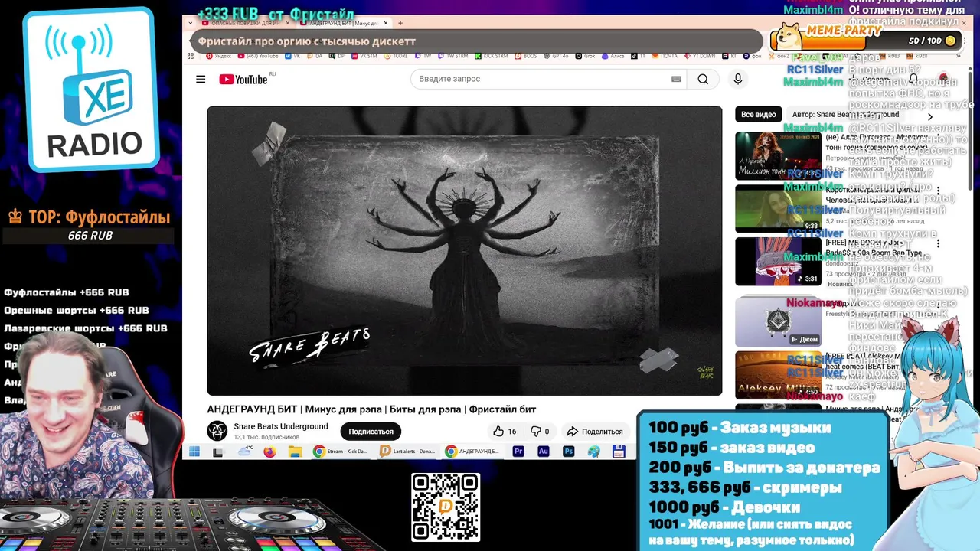
Task: Click the YouTube logo
Action: [243, 79]
